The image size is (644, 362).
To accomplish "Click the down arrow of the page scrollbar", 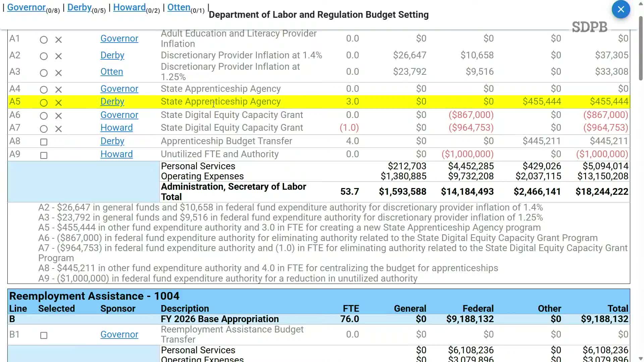I will pos(640,358).
